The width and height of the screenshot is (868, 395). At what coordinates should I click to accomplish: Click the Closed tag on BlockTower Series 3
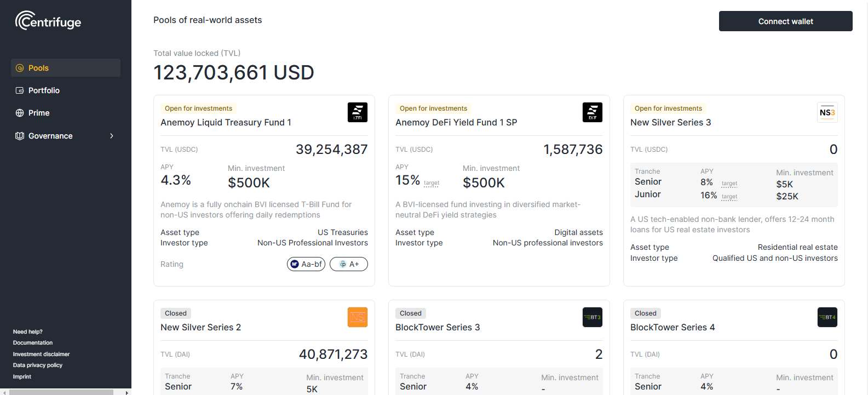coord(411,313)
